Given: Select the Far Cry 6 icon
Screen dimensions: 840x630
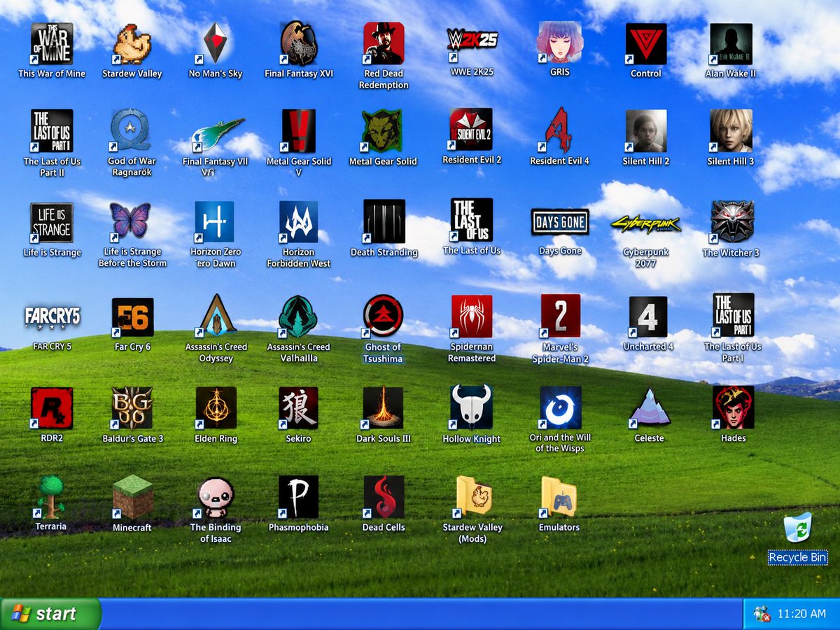Looking at the screenshot, I should [x=133, y=317].
